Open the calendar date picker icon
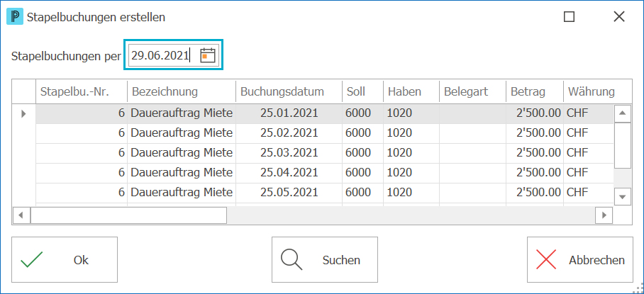 [x=208, y=55]
